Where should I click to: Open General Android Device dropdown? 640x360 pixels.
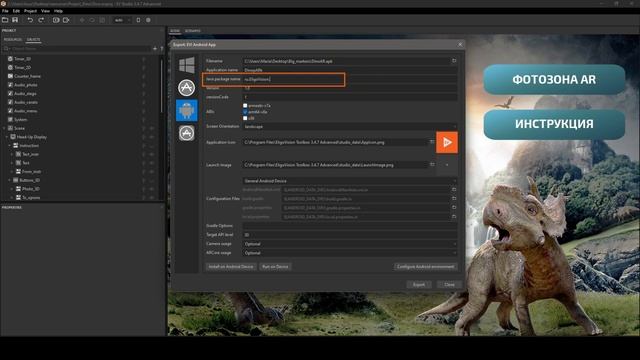point(350,181)
